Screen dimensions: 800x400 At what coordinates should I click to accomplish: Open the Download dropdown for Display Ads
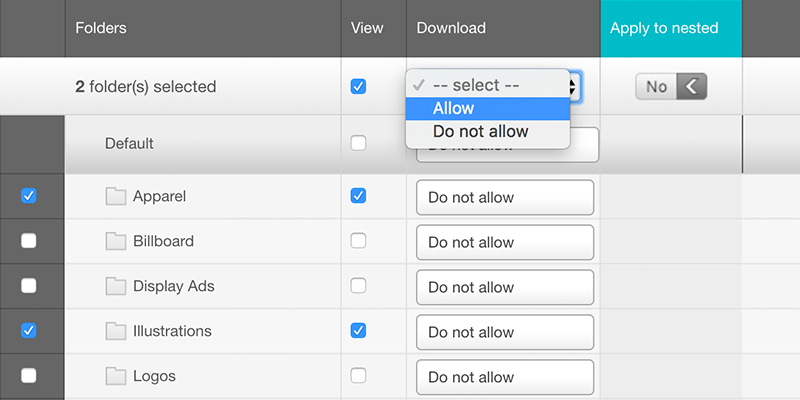tap(505, 287)
